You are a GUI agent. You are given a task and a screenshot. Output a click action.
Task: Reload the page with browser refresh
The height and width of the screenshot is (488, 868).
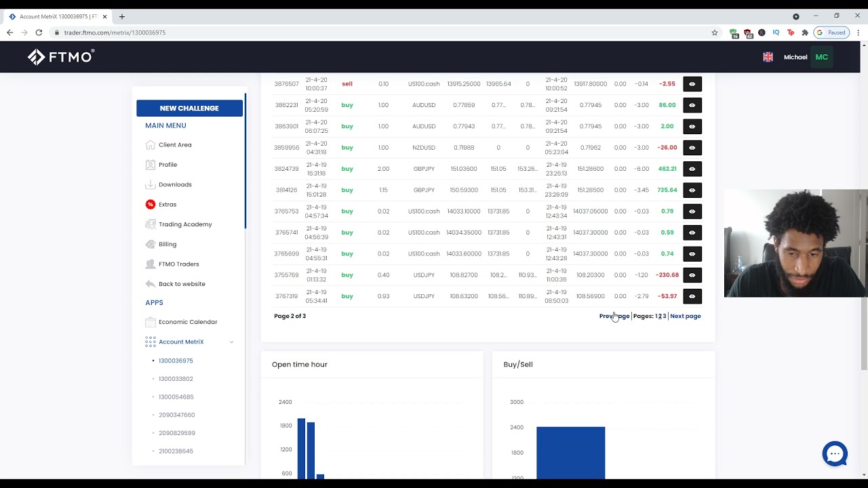pyautogui.click(x=39, y=33)
